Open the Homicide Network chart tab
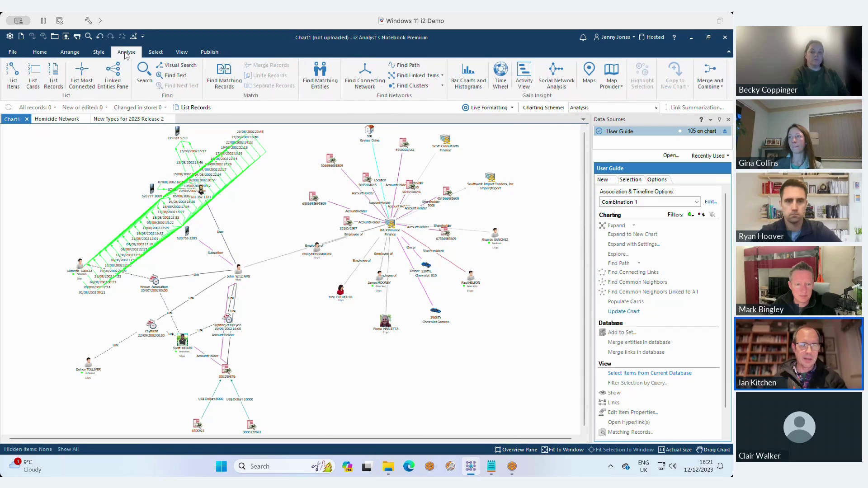868x488 pixels. 57,119
